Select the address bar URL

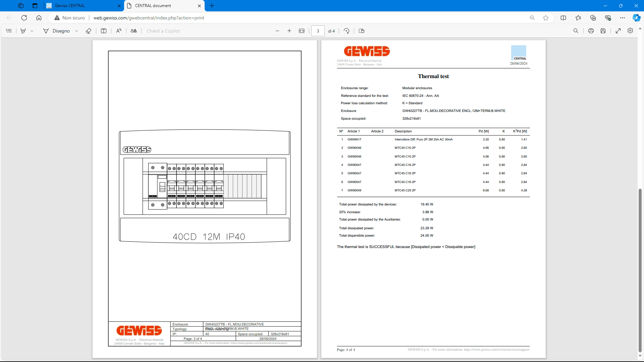point(149,18)
